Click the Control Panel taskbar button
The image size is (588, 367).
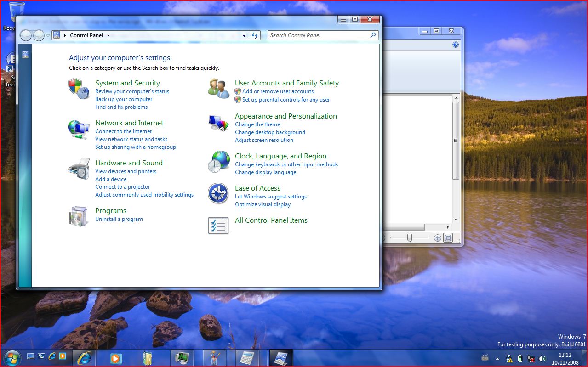pos(281,358)
